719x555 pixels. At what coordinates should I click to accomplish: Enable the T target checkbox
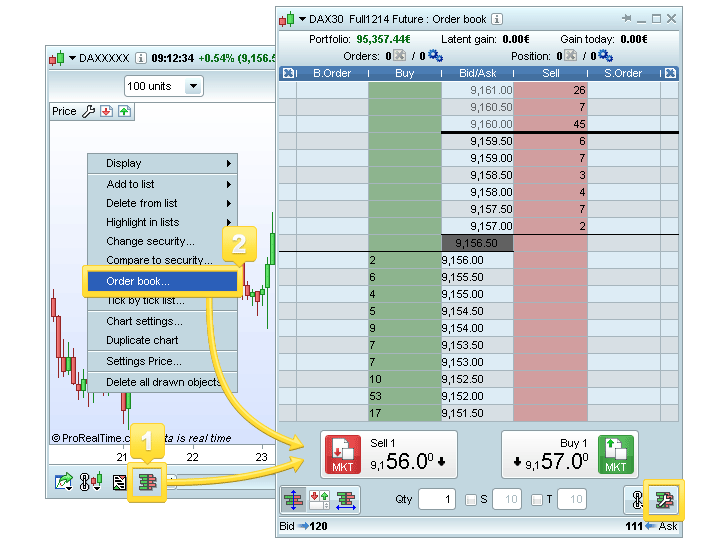point(537,499)
